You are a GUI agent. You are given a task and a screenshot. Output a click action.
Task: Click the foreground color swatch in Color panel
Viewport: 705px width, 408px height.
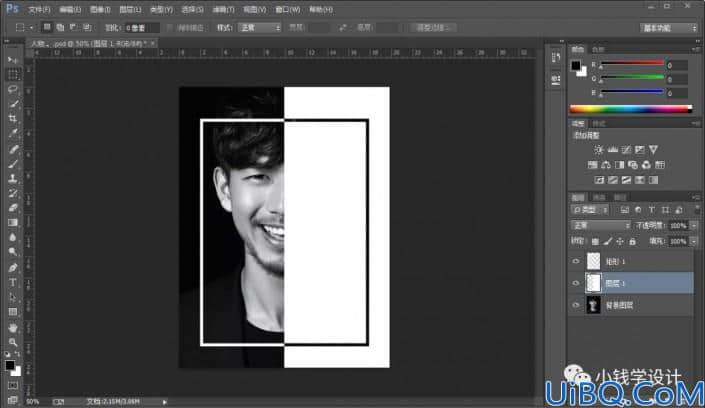(576, 66)
